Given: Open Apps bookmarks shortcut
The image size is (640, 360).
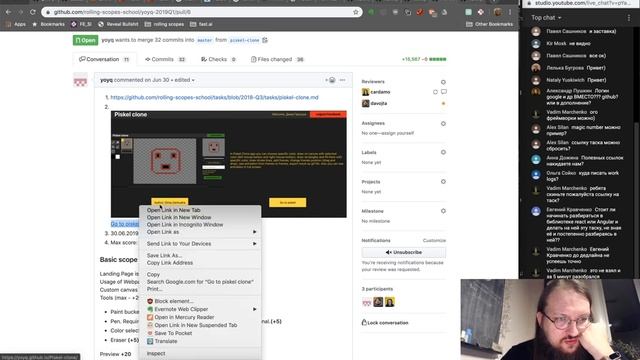Looking at the screenshot, I should pos(16,24).
